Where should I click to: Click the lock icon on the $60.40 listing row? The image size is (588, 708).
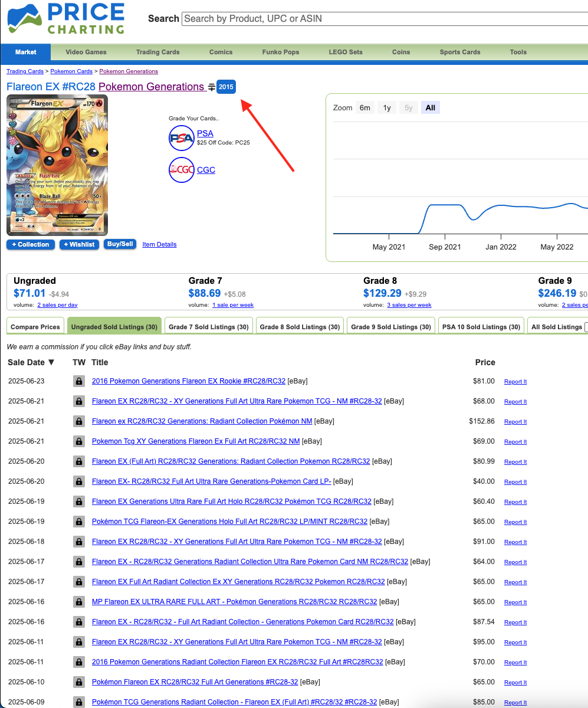tap(78, 501)
